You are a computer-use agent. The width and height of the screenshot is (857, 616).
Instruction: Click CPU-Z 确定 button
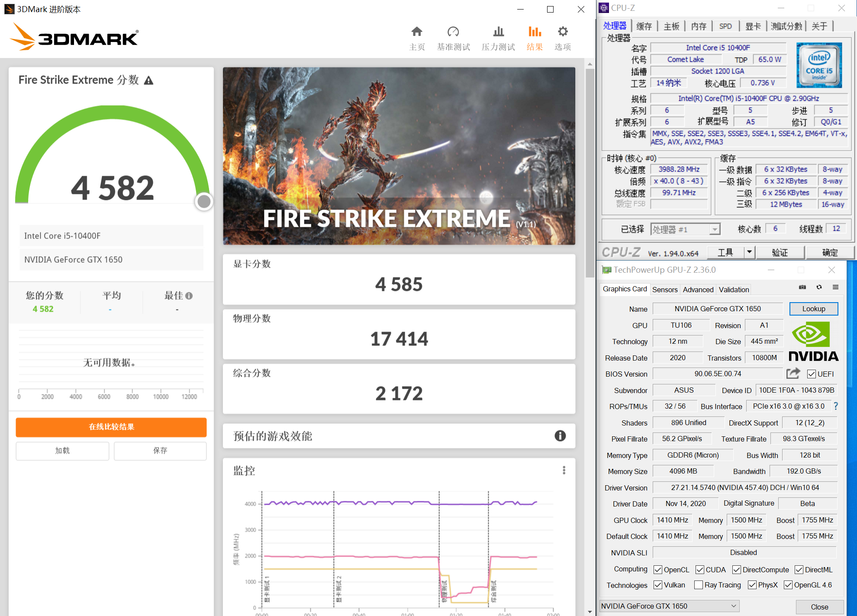(830, 252)
